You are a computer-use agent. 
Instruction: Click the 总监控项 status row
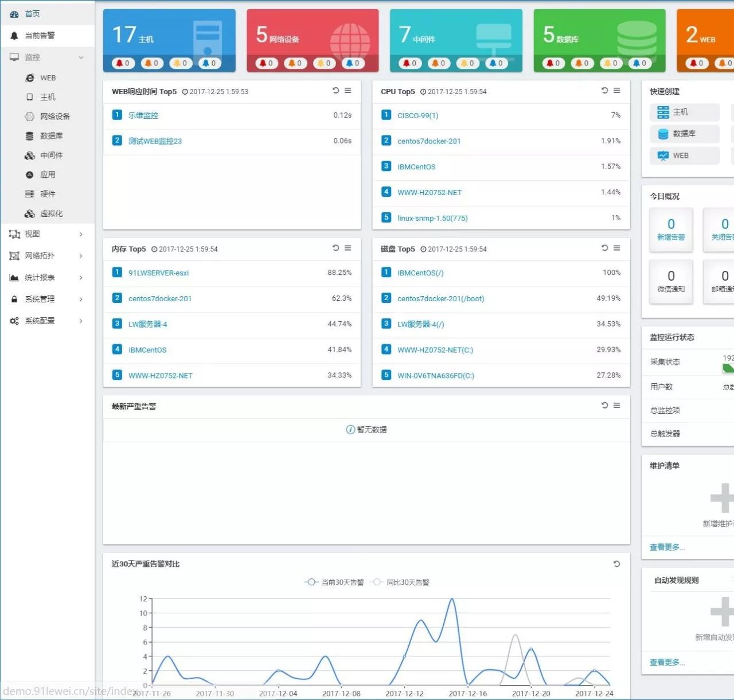[x=688, y=410]
